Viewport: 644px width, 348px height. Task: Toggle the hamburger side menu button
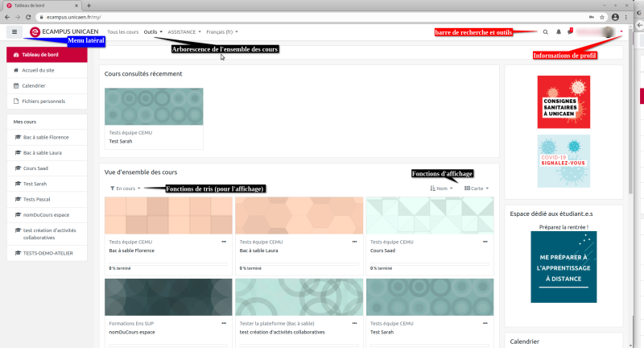(14, 32)
